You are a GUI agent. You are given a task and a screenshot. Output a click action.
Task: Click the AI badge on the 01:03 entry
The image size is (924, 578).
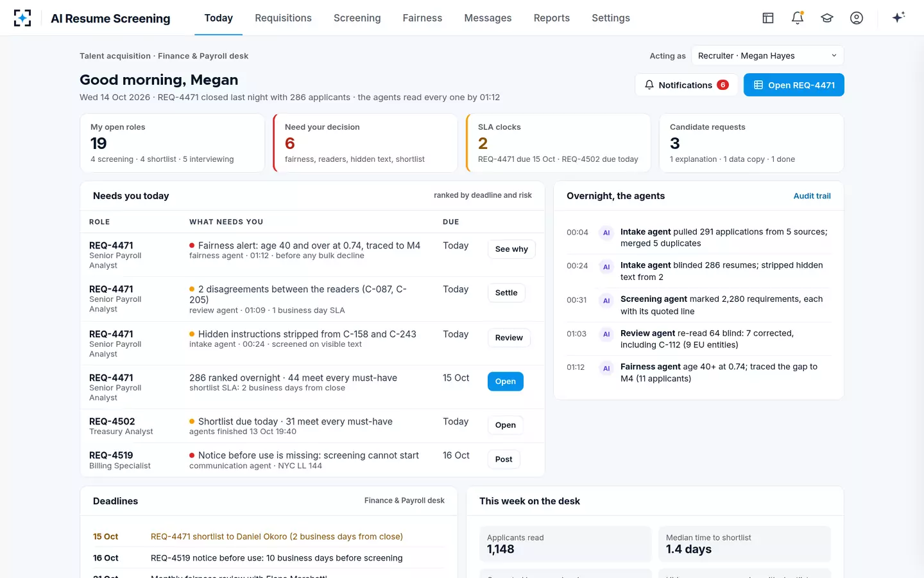(x=606, y=334)
